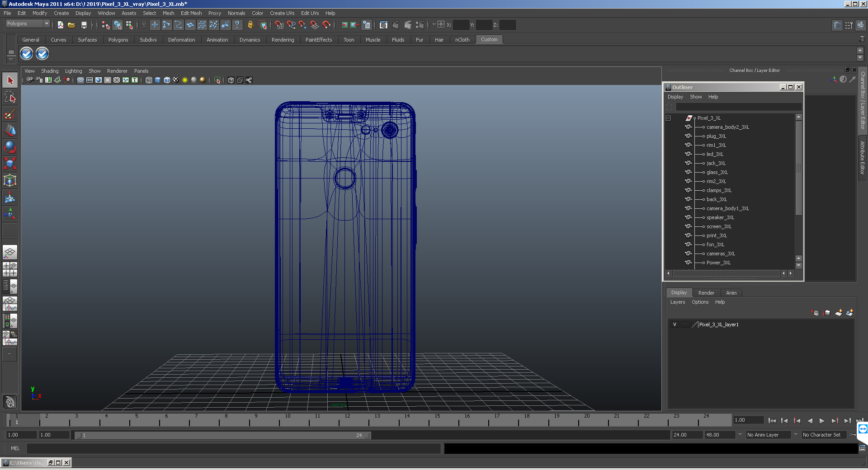
Task: Select camera_body2_3XL in Outliner
Action: 727,127
